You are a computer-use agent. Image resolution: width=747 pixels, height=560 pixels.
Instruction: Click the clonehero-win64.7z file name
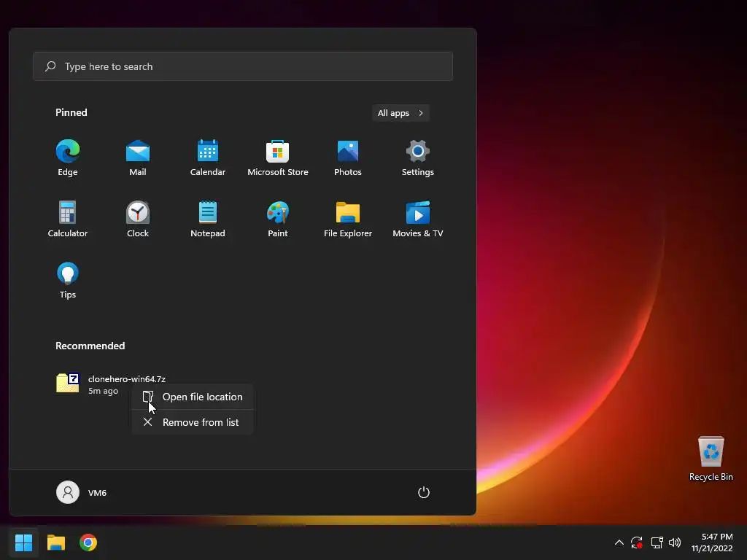(x=127, y=379)
